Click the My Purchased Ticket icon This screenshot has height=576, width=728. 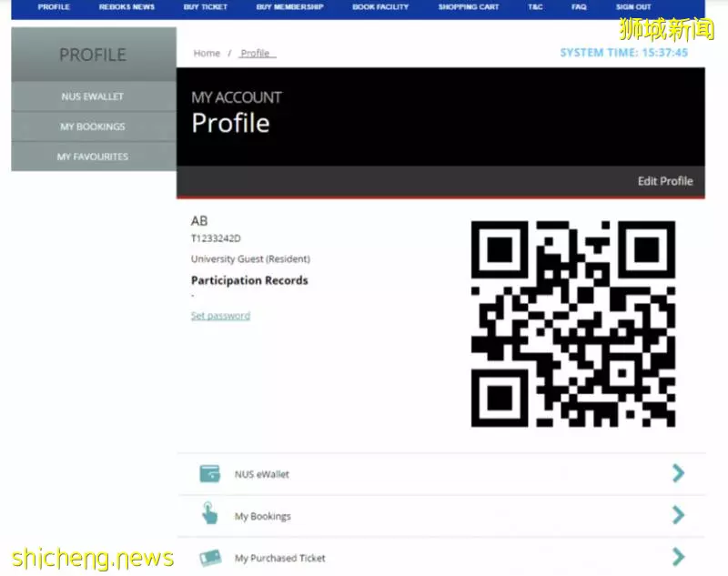210,558
